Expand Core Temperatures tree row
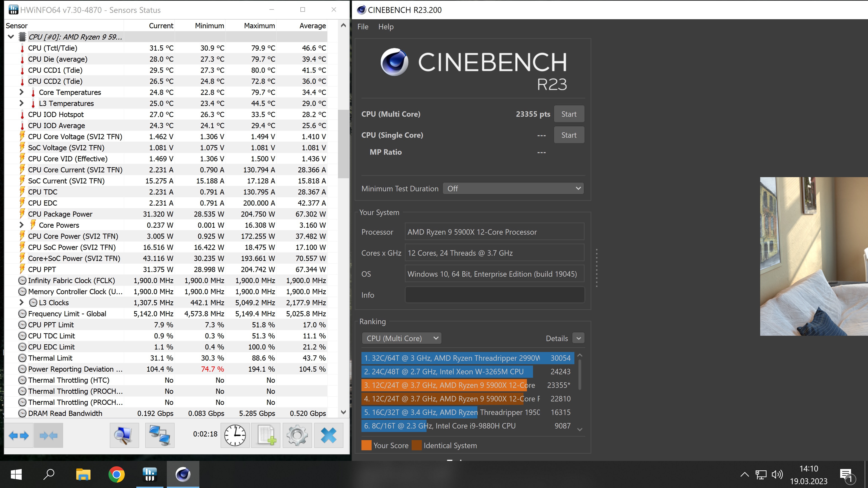Image resolution: width=868 pixels, height=488 pixels. (21, 92)
